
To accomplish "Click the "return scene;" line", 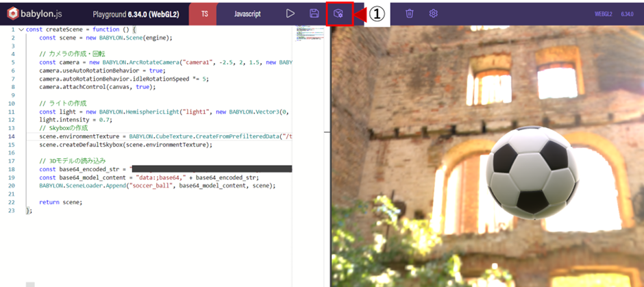I will (x=61, y=202).
